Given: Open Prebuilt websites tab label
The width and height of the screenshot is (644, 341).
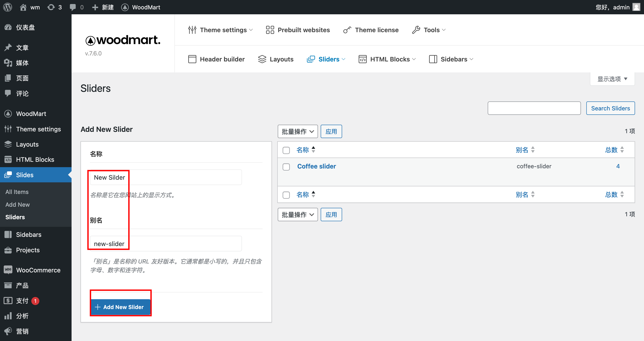Looking at the screenshot, I should click(x=304, y=30).
